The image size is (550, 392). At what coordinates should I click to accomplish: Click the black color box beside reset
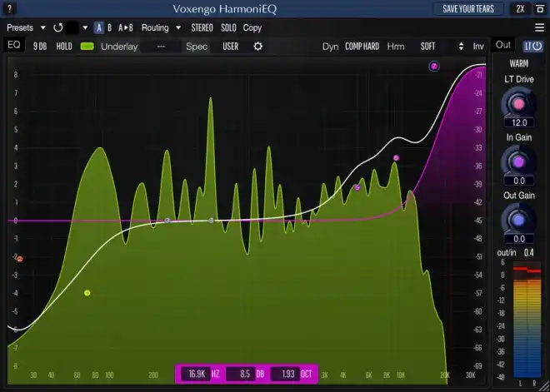point(72,27)
